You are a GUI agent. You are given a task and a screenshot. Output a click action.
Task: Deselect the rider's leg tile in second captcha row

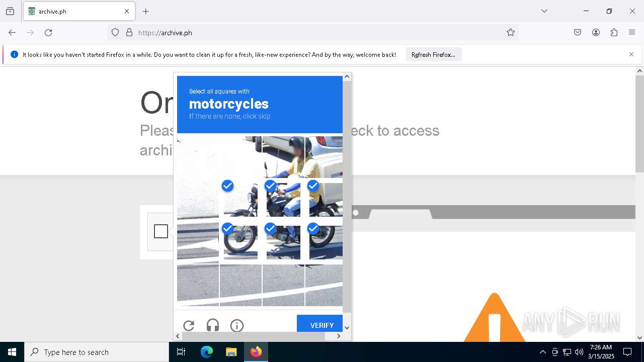tap(283, 200)
